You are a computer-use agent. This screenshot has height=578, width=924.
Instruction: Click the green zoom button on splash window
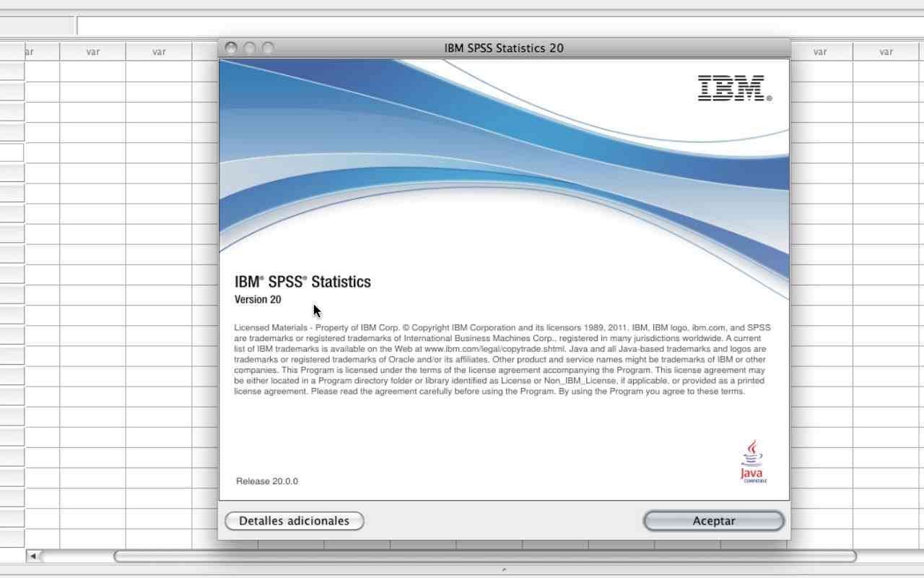pos(268,48)
